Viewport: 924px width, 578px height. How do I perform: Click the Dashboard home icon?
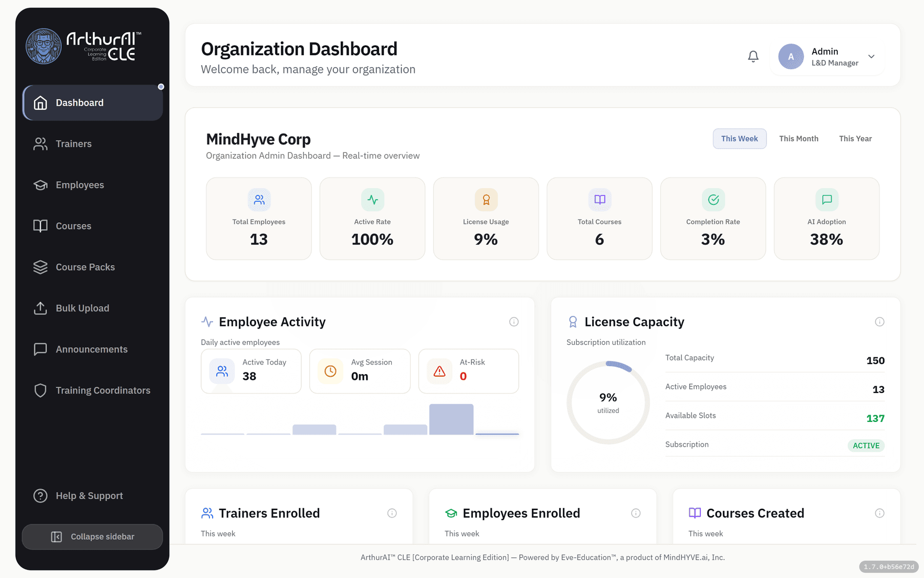pos(40,102)
